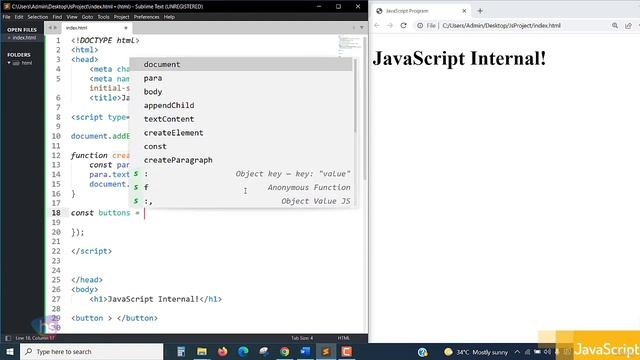Choose 'body' autocomplete suggestion

[x=241, y=92]
